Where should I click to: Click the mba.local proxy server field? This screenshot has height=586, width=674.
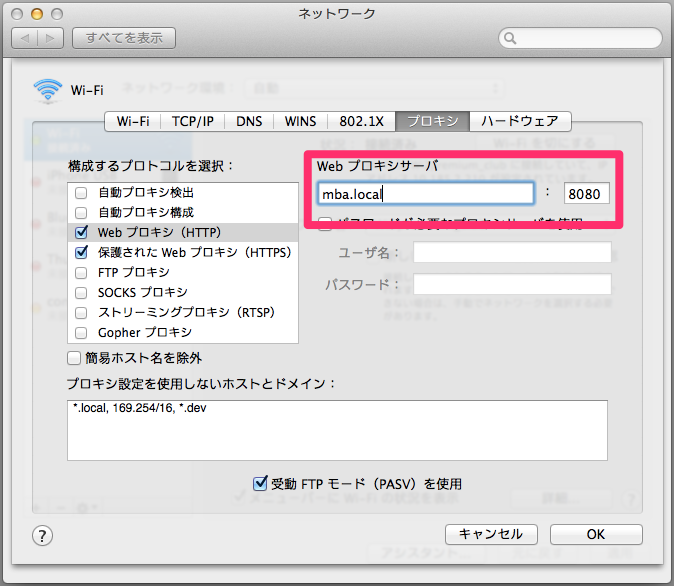(x=425, y=194)
